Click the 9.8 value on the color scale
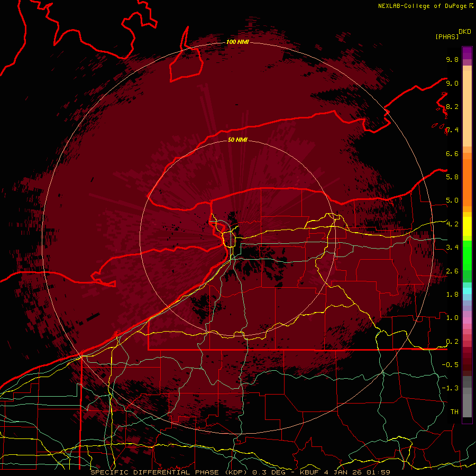The image size is (476, 476). click(x=452, y=59)
